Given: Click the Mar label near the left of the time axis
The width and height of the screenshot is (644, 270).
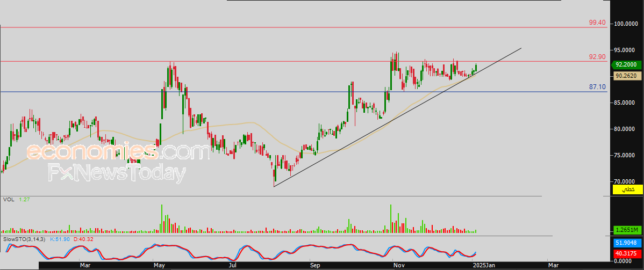Looking at the screenshot, I should [85, 266].
